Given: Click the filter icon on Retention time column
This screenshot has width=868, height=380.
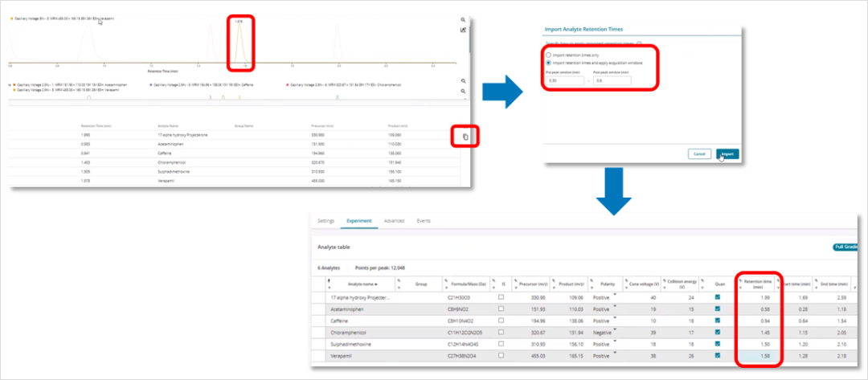Looking at the screenshot, I should point(739,280).
